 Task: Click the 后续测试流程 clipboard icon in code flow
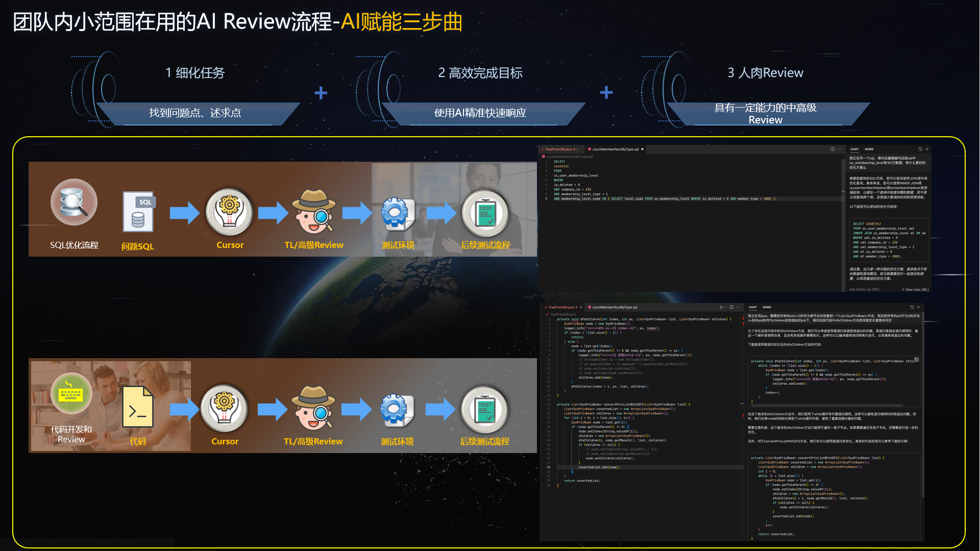pos(484,410)
